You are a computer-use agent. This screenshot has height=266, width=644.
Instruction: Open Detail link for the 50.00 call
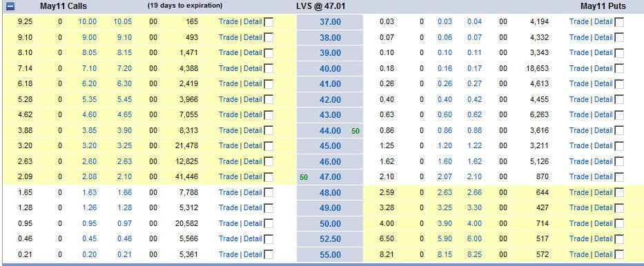[253, 223]
